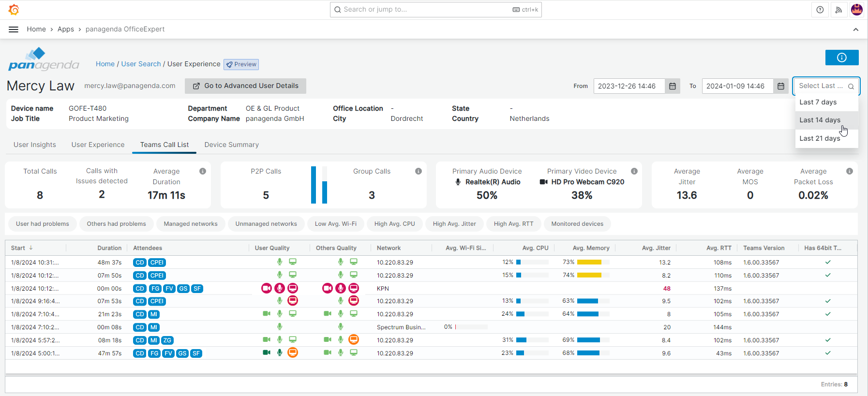Click red screen icon in 9:16 row User Quality
The width and height of the screenshot is (868, 396).
[x=293, y=300]
